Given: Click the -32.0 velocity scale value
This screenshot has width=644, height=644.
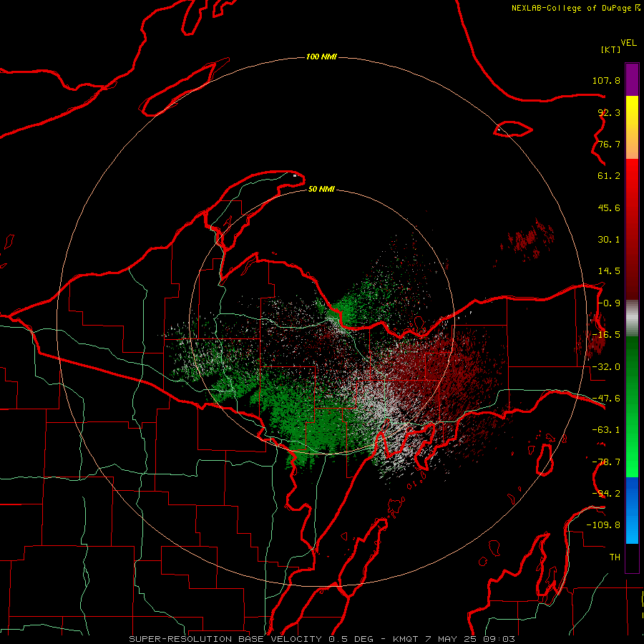Looking at the screenshot, I should pyautogui.click(x=606, y=367).
